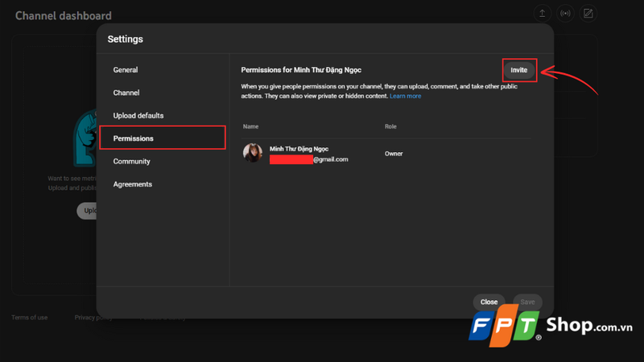
Task: Click Minh Thư Đặng Ngọc's profile avatar
Action: (x=253, y=154)
